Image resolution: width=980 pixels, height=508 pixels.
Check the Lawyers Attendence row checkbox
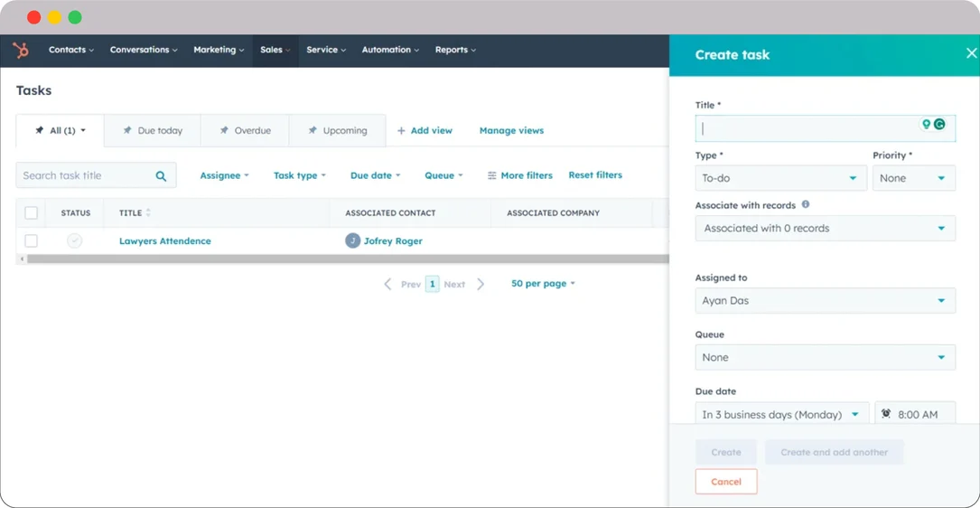(x=32, y=240)
